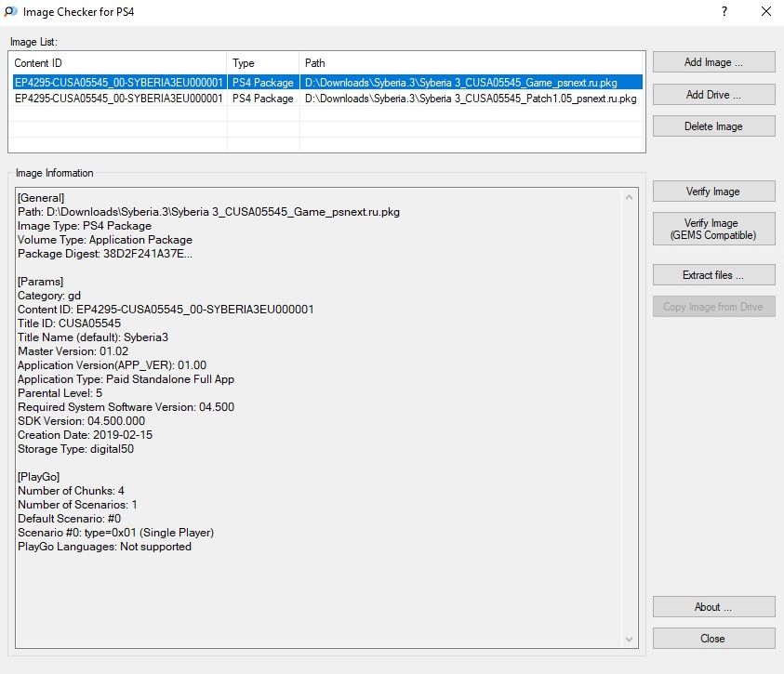
Task: Click the Add Image button
Action: (713, 62)
